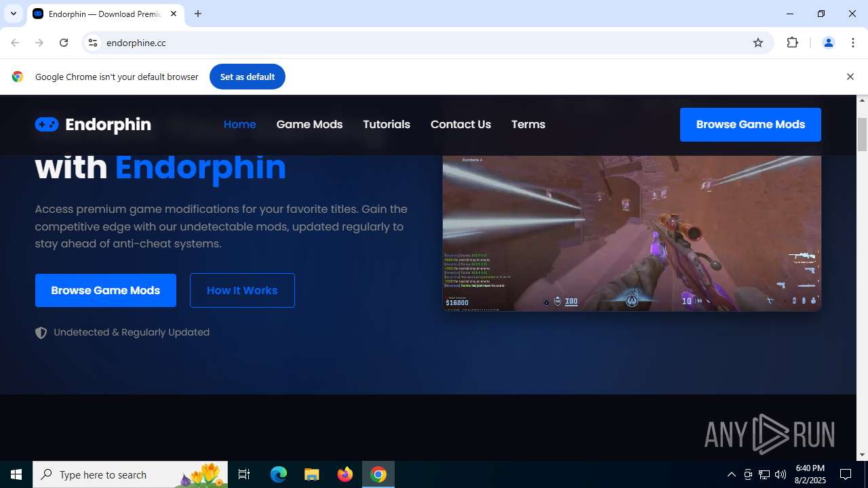
Task: Click the scrollbar down arrow
Action: coord(863,455)
